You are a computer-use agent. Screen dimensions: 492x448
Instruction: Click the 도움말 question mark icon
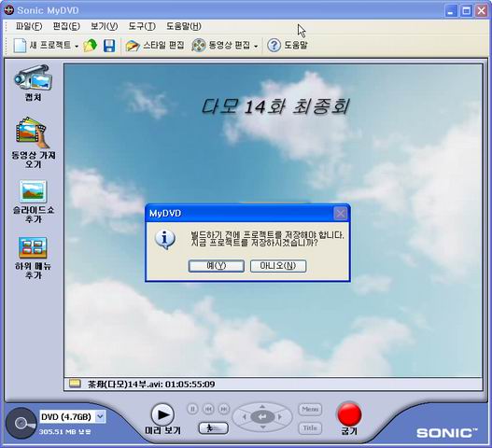point(274,46)
